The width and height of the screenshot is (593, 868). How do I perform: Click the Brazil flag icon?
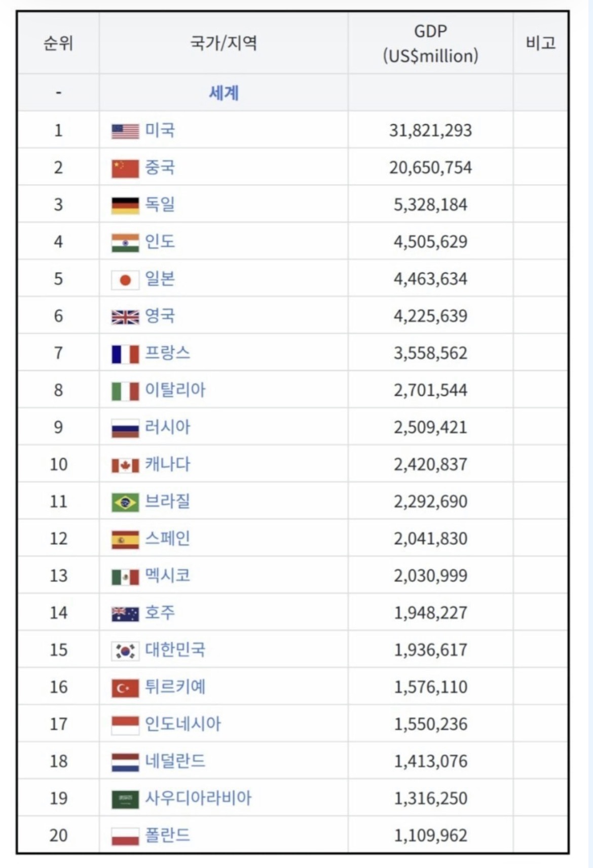pyautogui.click(x=125, y=502)
